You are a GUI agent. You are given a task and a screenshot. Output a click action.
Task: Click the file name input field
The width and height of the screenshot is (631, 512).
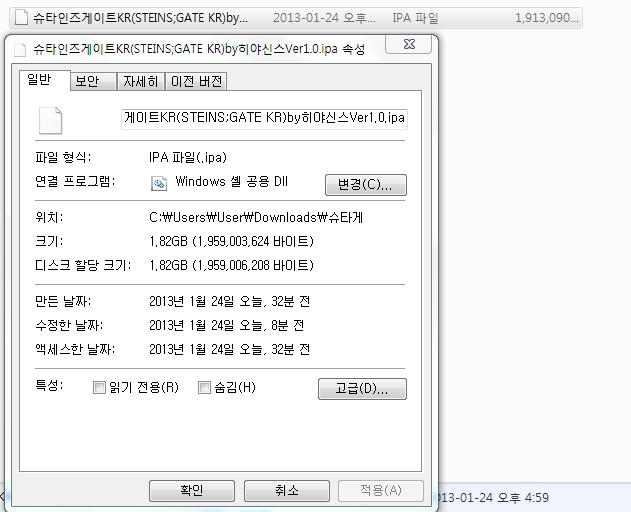click(x=264, y=119)
